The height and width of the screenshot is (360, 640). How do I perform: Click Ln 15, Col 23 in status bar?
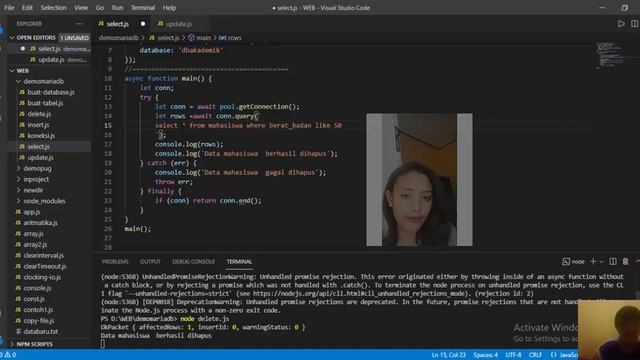tap(449, 355)
